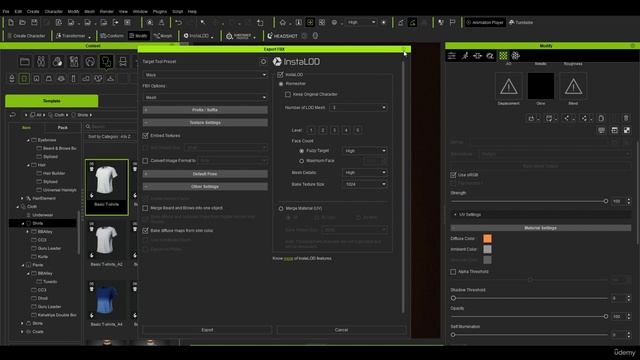640x360 pixels.
Task: Select the Prop chair content icon
Action: tap(123, 62)
